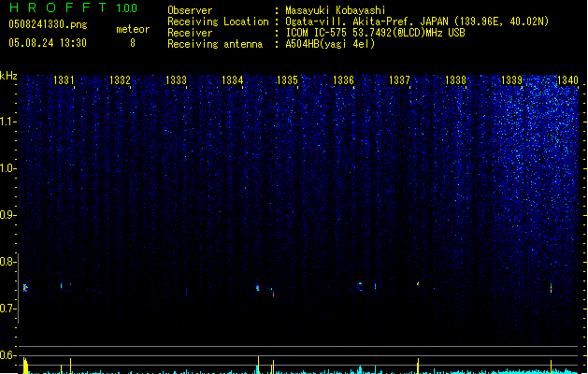The width and height of the screenshot is (588, 374).
Task: Click the 1333 time marker
Action: tap(176, 80)
